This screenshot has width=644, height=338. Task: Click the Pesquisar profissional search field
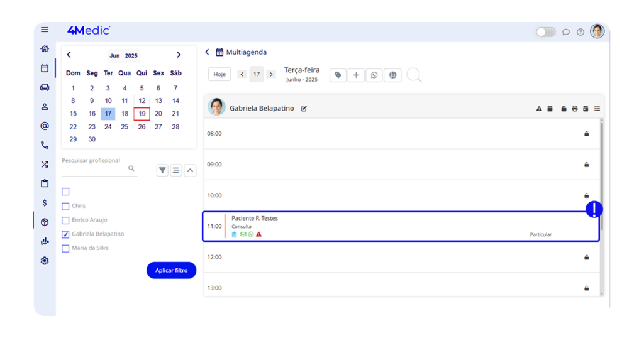(x=94, y=169)
